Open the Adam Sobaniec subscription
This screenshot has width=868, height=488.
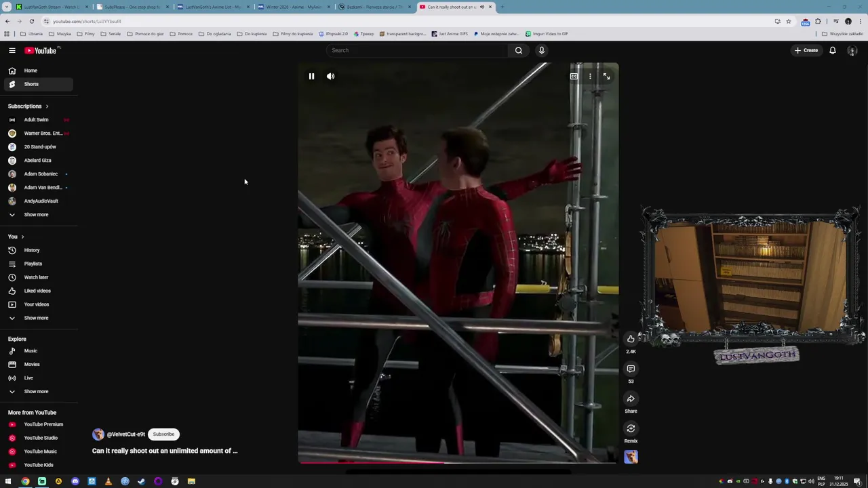click(x=37, y=174)
